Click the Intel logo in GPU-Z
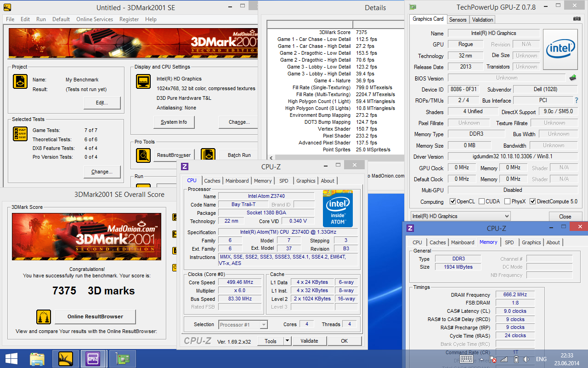Image resolution: width=588 pixels, height=368 pixels. point(560,50)
